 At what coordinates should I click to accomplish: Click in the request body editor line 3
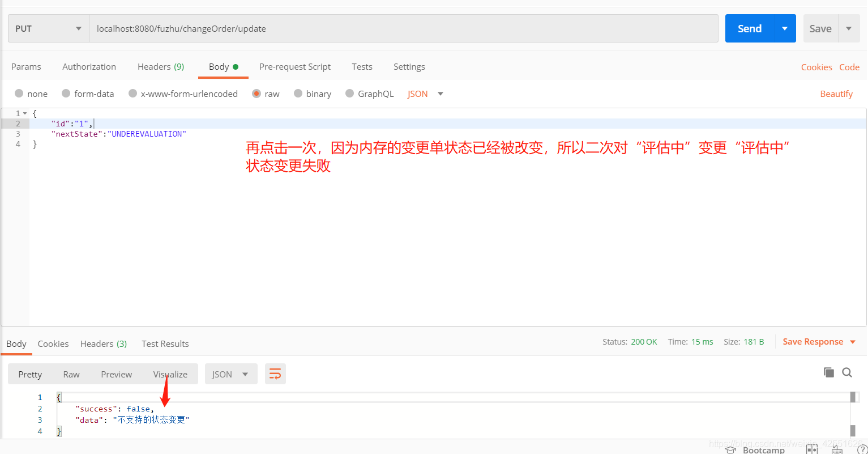447,134
